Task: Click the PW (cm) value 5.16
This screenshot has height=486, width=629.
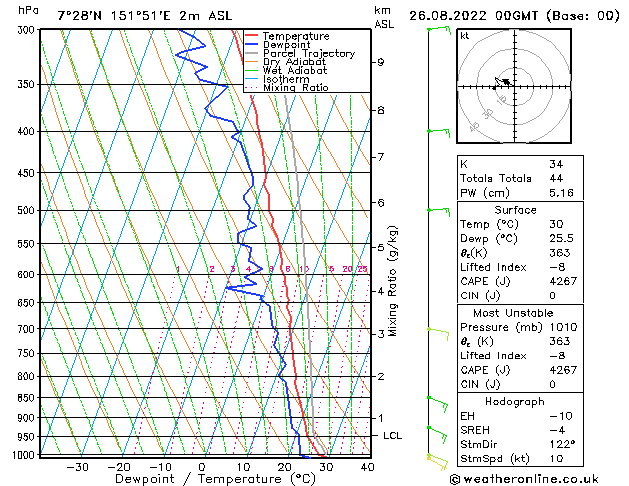Action: [x=561, y=193]
